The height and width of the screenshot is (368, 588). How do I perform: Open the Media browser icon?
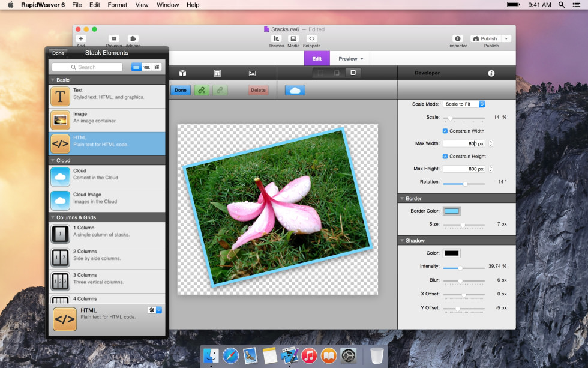click(x=293, y=38)
